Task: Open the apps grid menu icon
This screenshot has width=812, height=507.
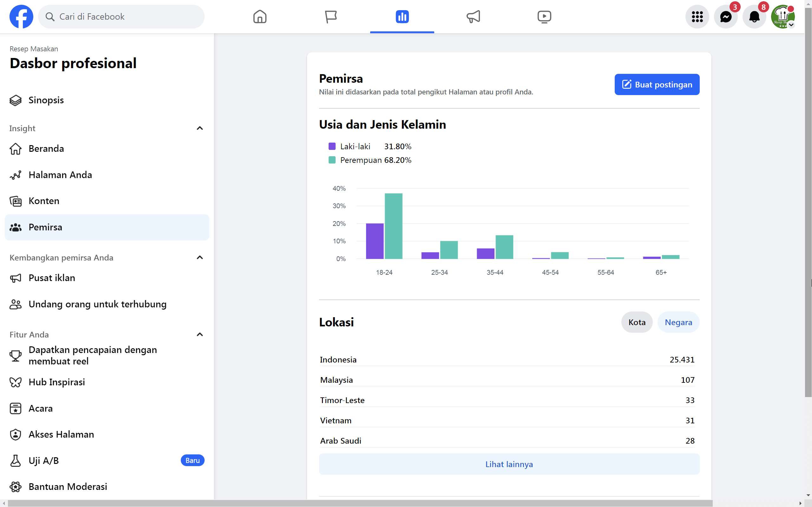Action: pyautogui.click(x=697, y=16)
